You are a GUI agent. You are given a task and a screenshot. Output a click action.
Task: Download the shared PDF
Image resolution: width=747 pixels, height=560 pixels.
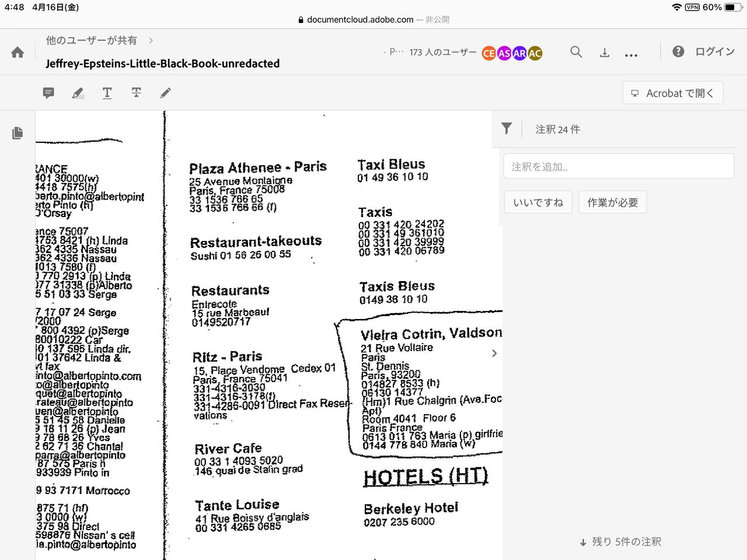pyautogui.click(x=605, y=52)
